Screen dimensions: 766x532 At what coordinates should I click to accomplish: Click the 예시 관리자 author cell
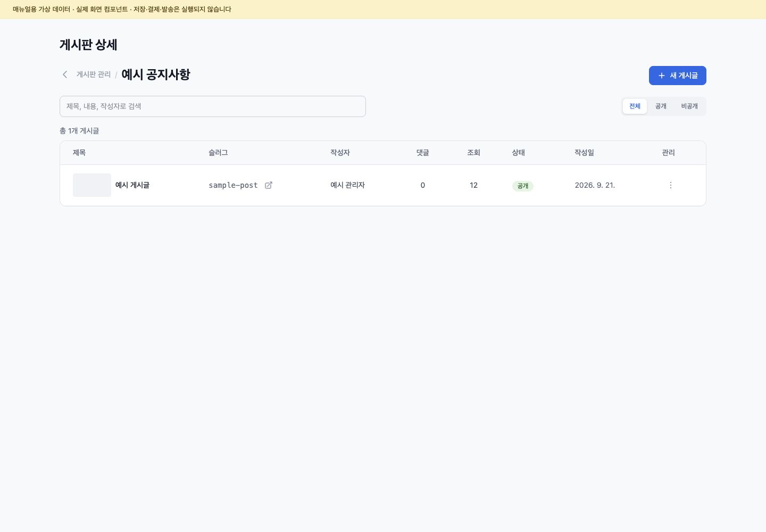(x=347, y=185)
